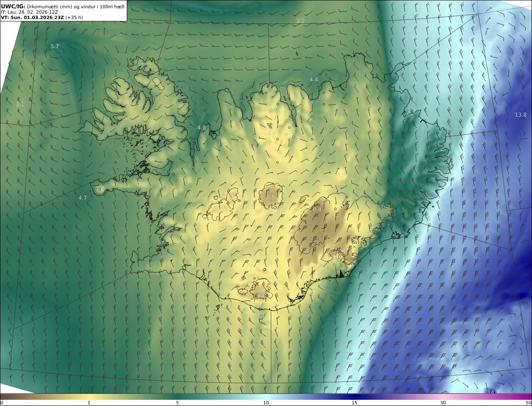Click the '5' tick on the color scale

coord(177,403)
